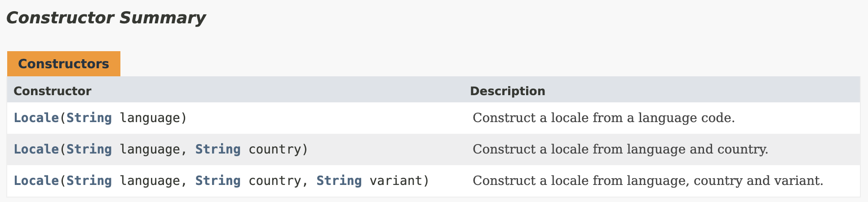Click the 'language)' parameter in the first constructor row
This screenshot has height=202, width=868.
pyautogui.click(x=153, y=118)
